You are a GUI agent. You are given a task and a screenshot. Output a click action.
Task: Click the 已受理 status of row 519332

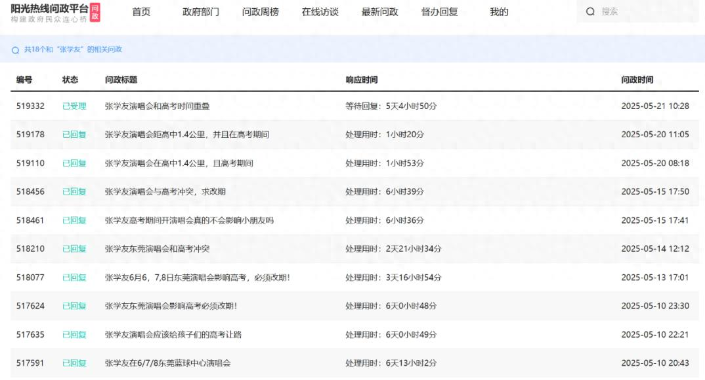tap(74, 106)
